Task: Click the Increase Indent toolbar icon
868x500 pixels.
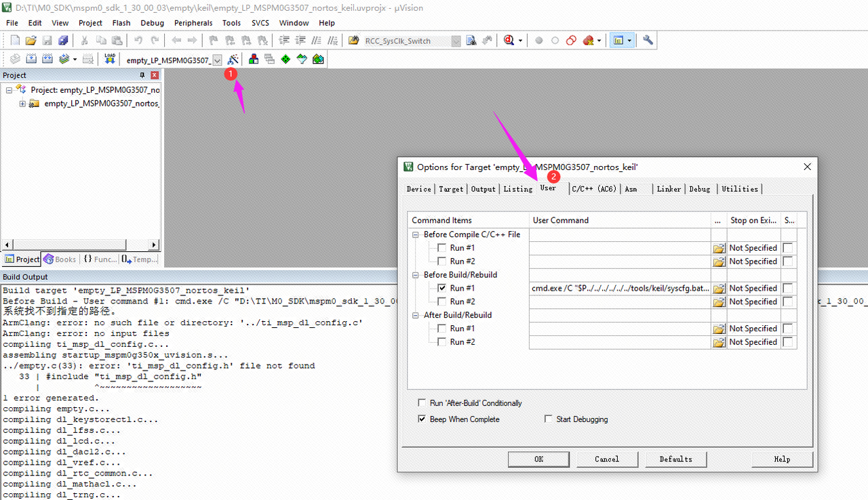Action: click(x=283, y=41)
